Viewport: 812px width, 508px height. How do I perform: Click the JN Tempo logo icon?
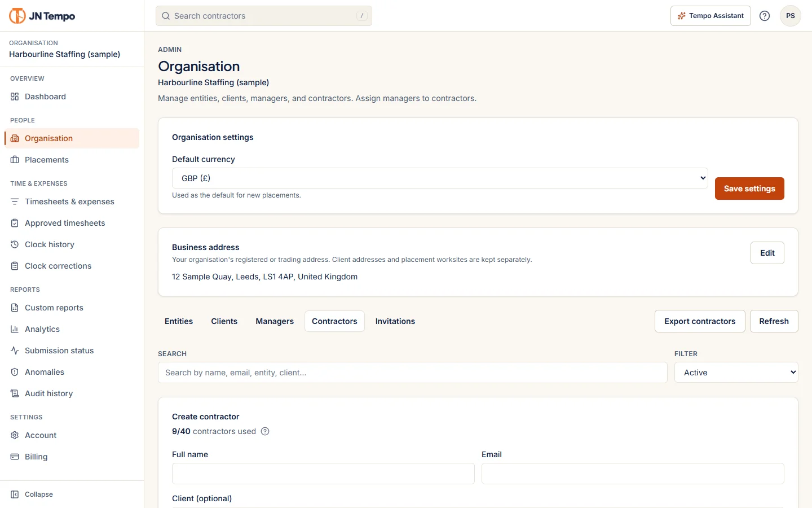[x=17, y=16]
